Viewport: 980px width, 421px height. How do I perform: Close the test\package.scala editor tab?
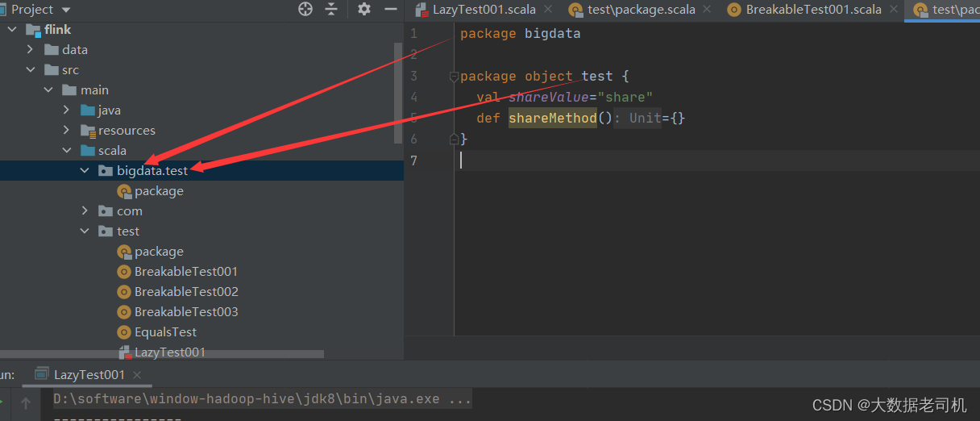coord(707,10)
